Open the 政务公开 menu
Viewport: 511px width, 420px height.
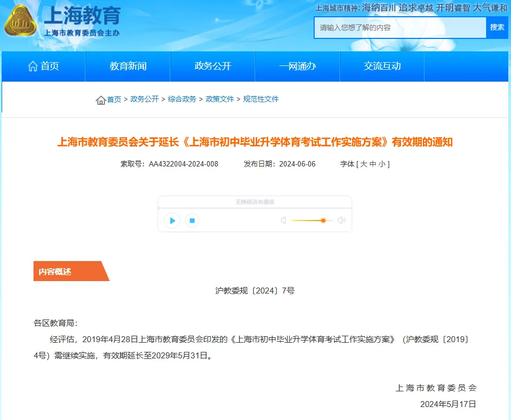coord(213,66)
